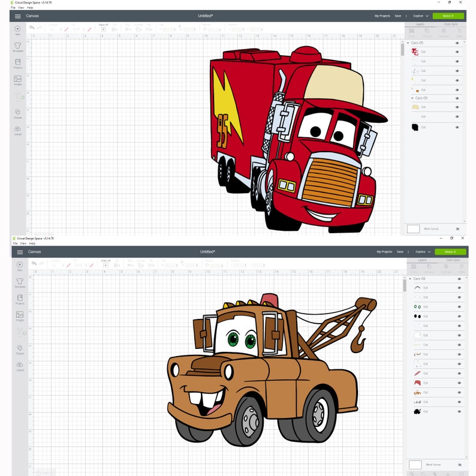The height and width of the screenshot is (476, 476).
Task: Collapse the top-level Cars-05 group
Action: (408, 43)
